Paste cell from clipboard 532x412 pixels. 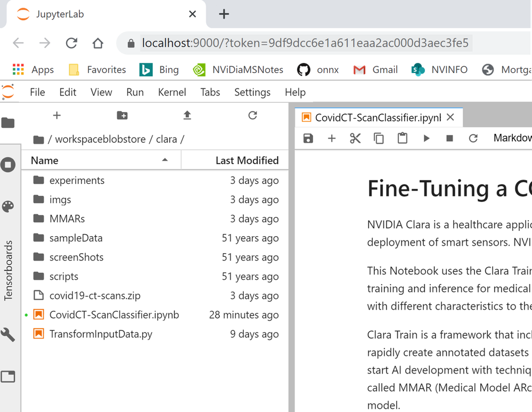click(x=403, y=138)
